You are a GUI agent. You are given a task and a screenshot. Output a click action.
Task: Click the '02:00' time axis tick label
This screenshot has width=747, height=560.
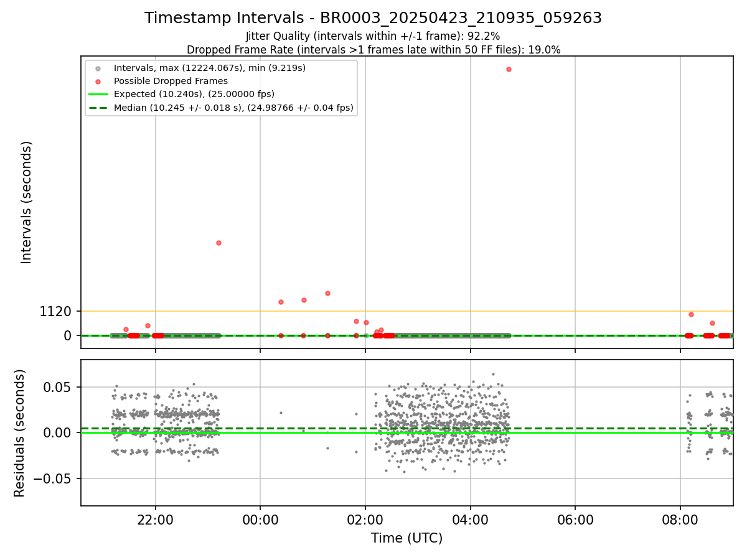pyautogui.click(x=365, y=519)
